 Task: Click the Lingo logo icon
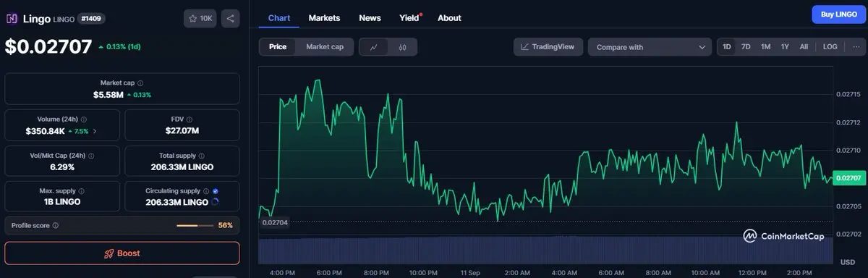coord(12,18)
